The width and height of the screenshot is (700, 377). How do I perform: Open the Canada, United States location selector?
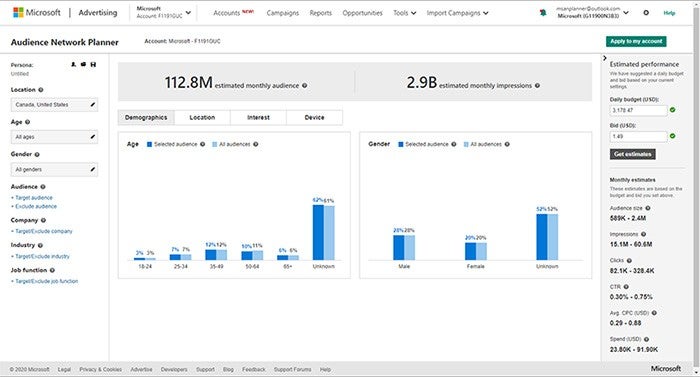point(54,105)
